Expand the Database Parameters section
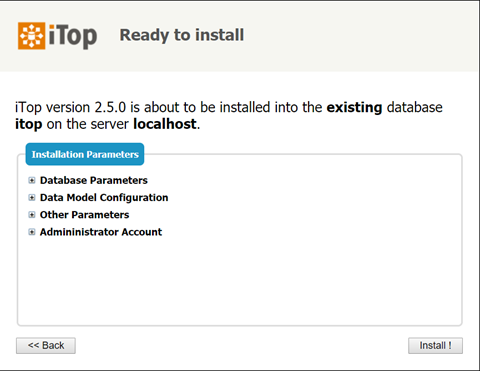Screen dimensions: 480x371 click(x=32, y=180)
